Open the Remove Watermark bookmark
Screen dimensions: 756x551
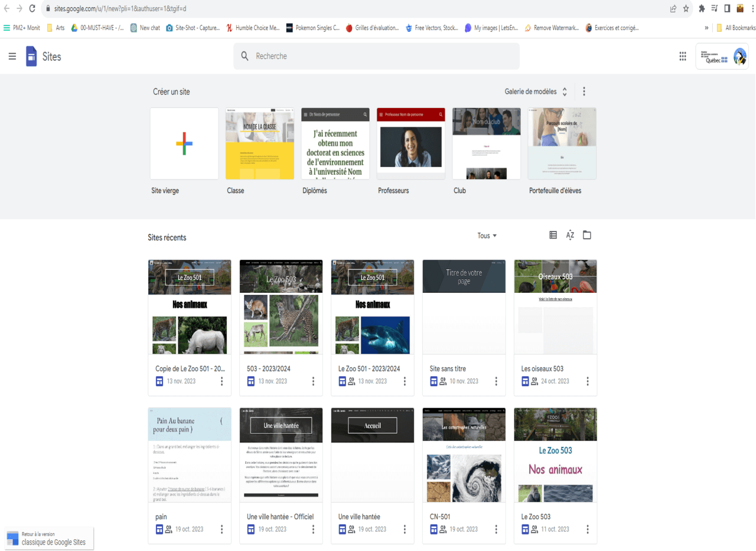click(552, 28)
